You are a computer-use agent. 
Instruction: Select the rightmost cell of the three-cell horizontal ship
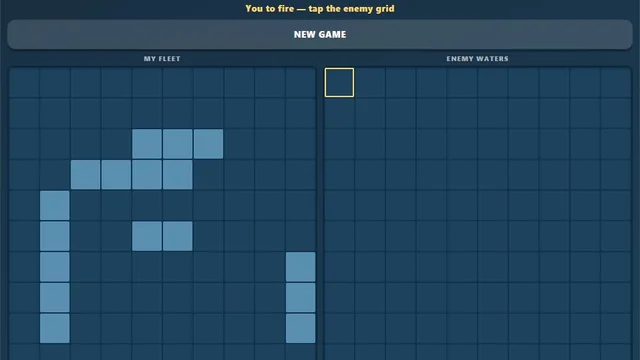tap(209, 144)
